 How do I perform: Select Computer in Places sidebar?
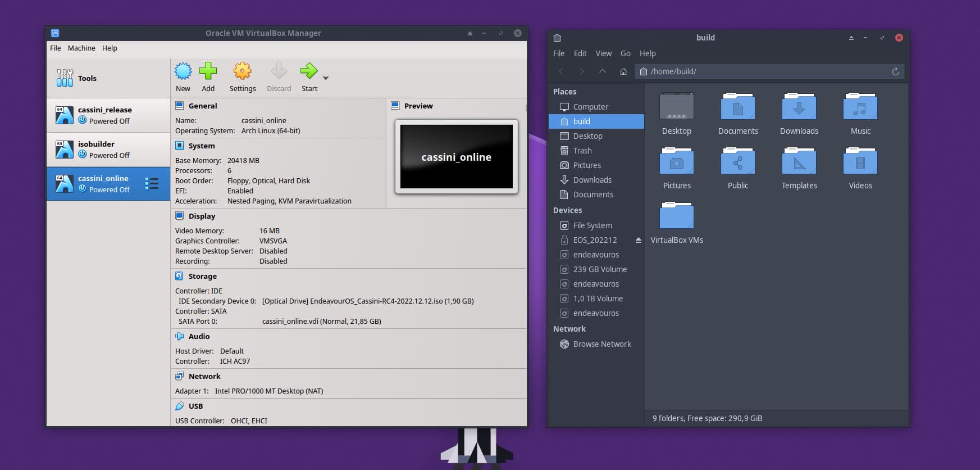click(x=596, y=107)
